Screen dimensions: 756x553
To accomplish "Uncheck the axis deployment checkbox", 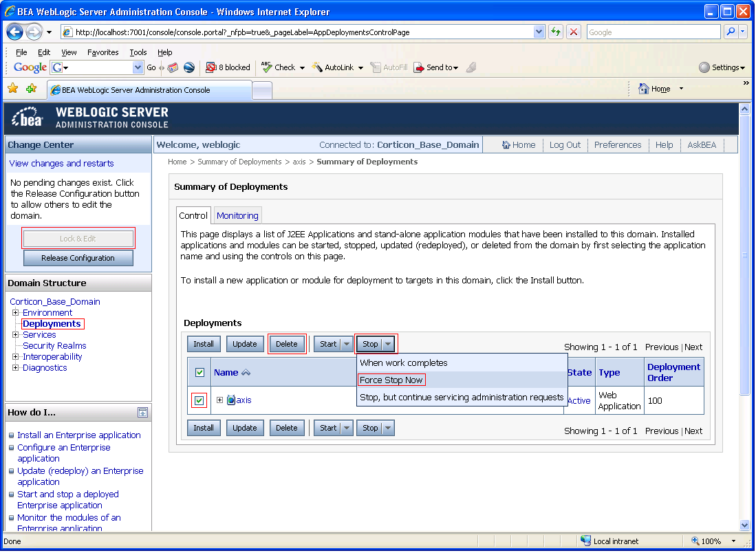I will pyautogui.click(x=199, y=400).
